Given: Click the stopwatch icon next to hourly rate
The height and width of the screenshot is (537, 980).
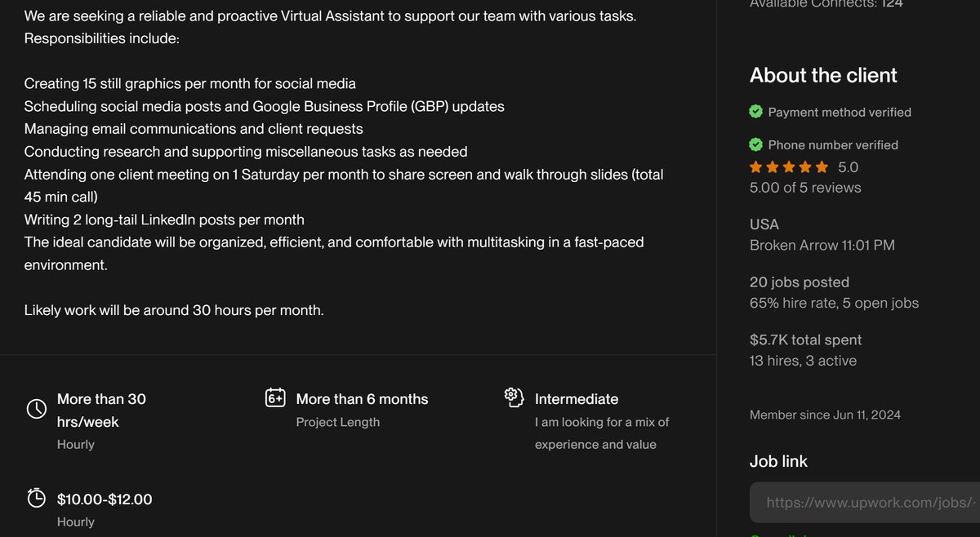Looking at the screenshot, I should tap(36, 497).
